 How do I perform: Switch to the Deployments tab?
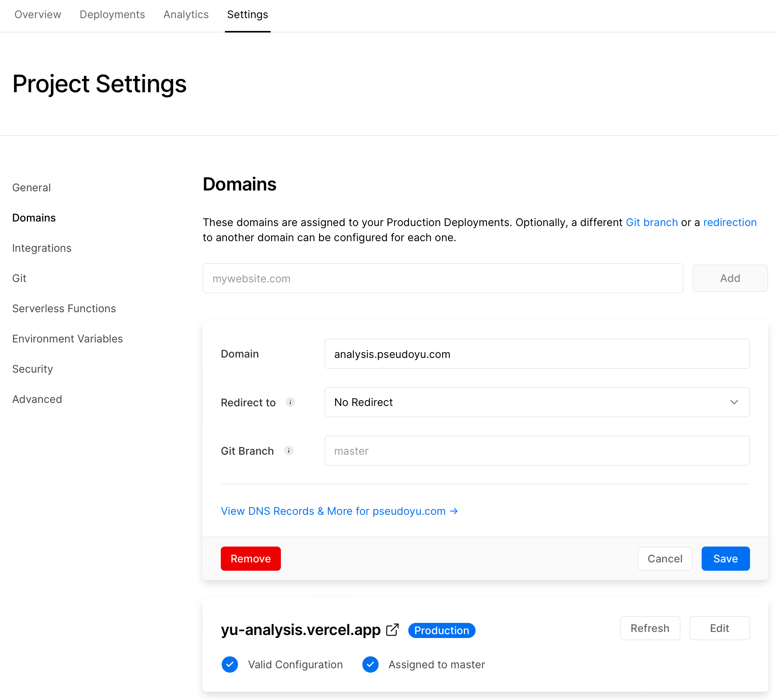coord(112,15)
